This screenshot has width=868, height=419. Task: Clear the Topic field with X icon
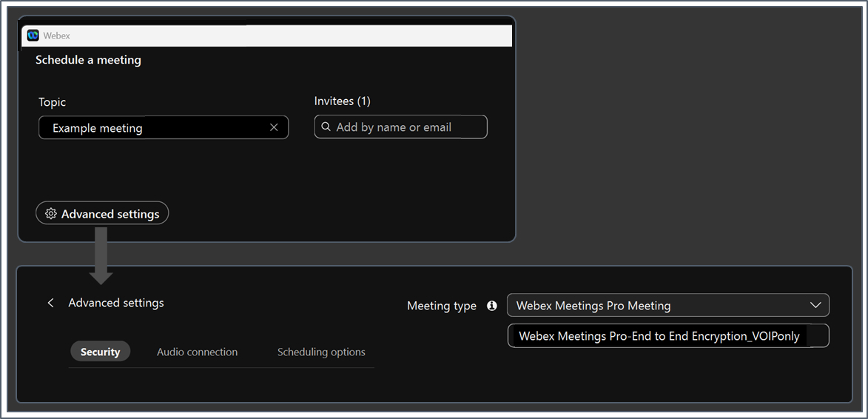click(x=274, y=127)
